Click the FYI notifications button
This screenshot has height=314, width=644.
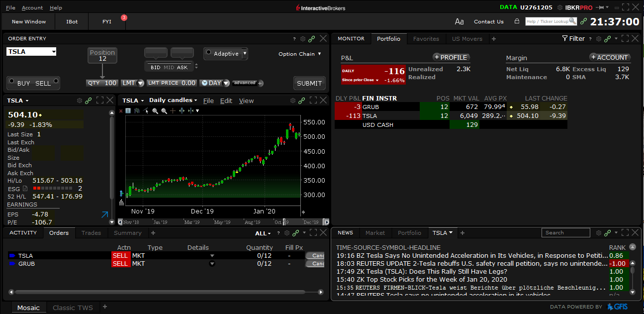pyautogui.click(x=107, y=22)
